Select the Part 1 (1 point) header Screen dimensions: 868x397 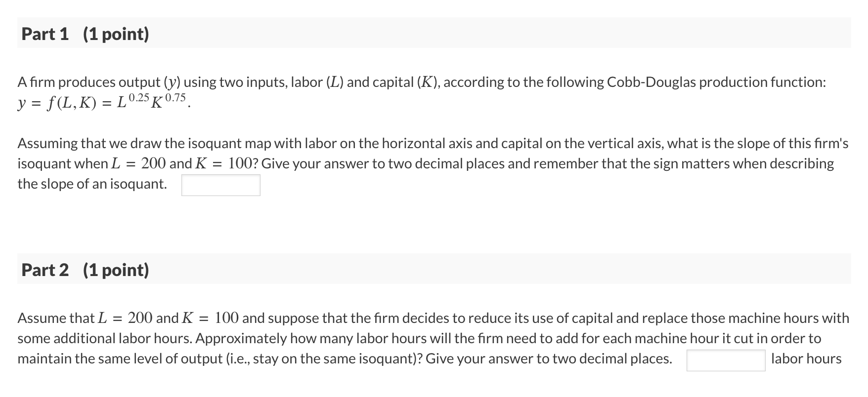point(85,34)
